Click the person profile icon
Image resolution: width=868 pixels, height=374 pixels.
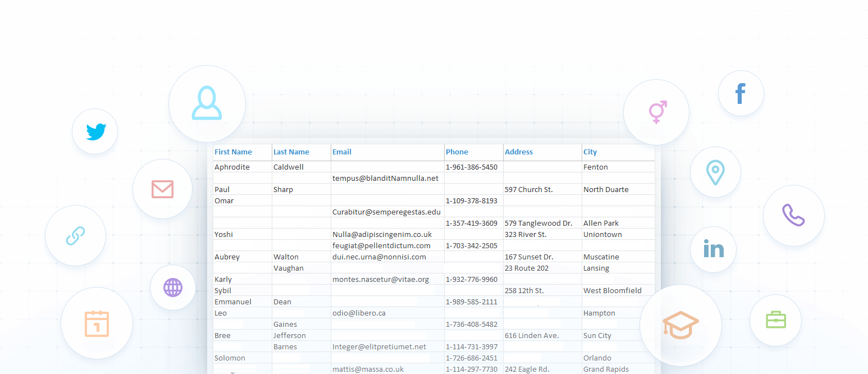(x=207, y=103)
